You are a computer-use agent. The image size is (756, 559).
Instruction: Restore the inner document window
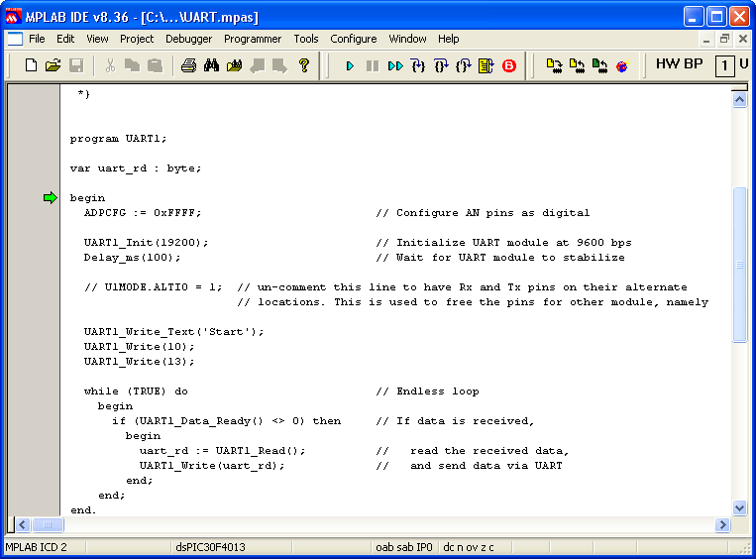(724, 39)
